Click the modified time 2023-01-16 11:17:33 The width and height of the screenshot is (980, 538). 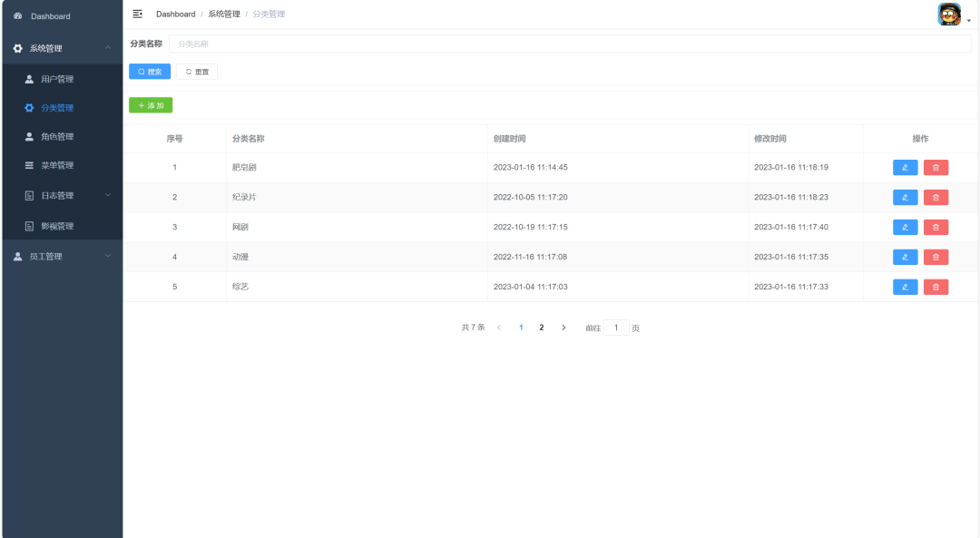click(x=791, y=287)
